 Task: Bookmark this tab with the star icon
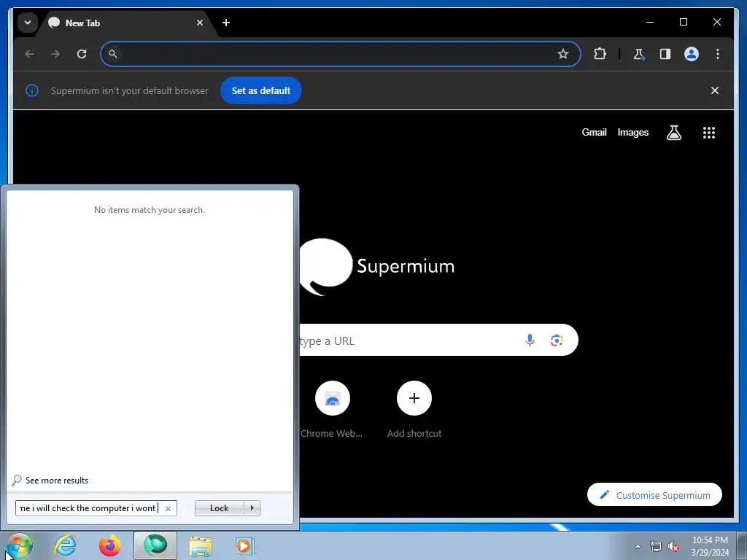[563, 54]
